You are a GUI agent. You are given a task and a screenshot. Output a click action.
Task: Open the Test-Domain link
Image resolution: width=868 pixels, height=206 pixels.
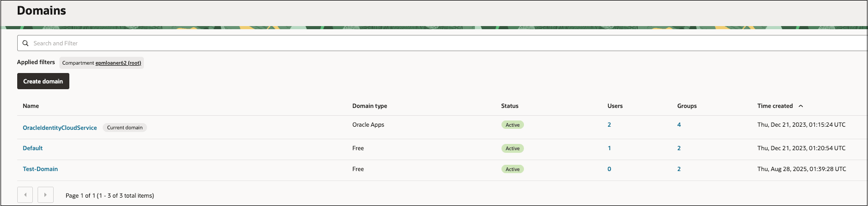point(40,169)
